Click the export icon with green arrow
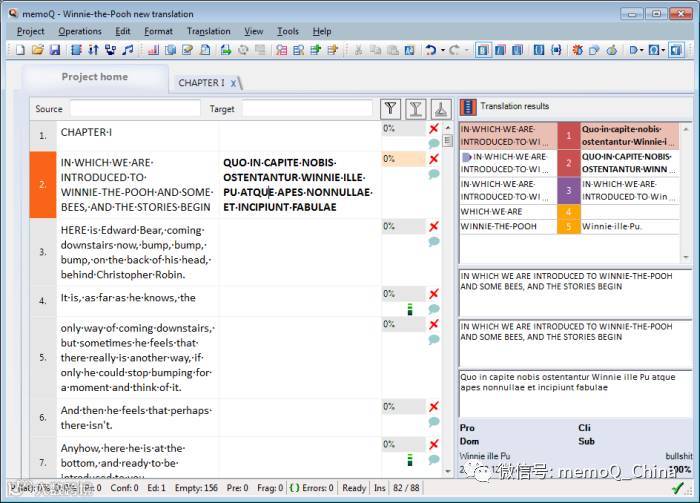The image size is (700, 503). click(x=225, y=50)
